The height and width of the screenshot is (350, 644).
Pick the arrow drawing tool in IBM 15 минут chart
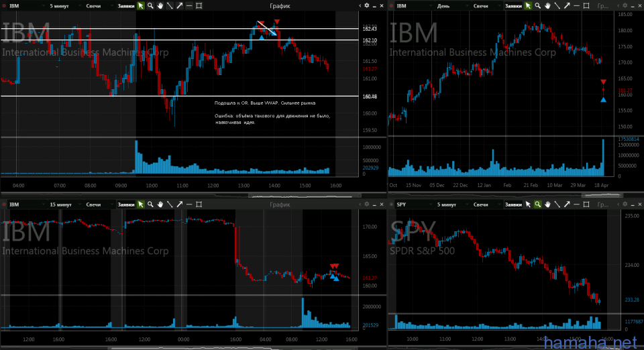pos(180,205)
